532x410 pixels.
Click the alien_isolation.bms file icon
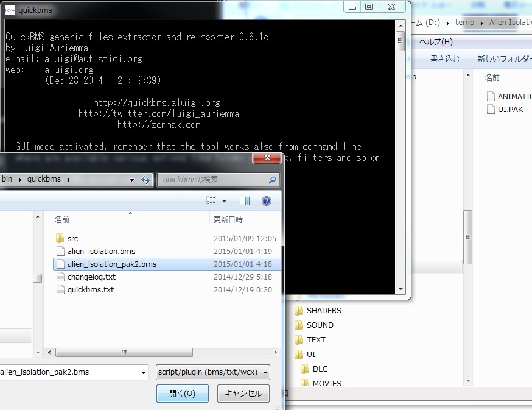[x=60, y=252]
